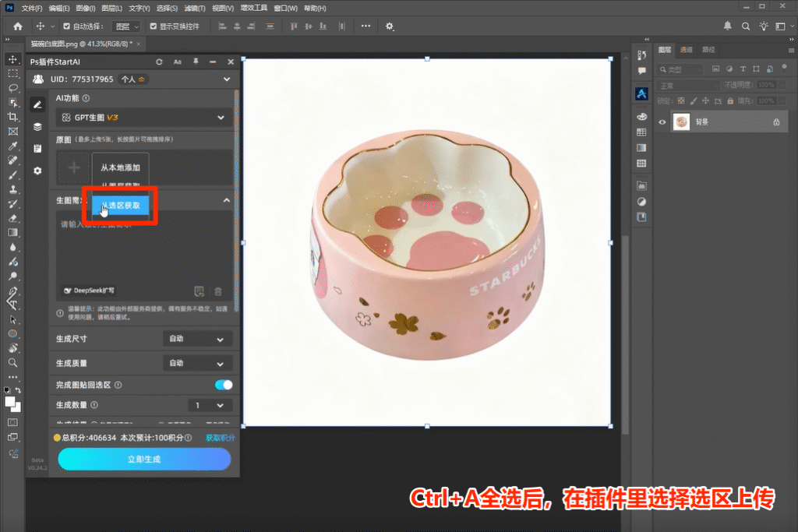This screenshot has width=798, height=532.
Task: Select the Eraser tool
Action: point(12,218)
